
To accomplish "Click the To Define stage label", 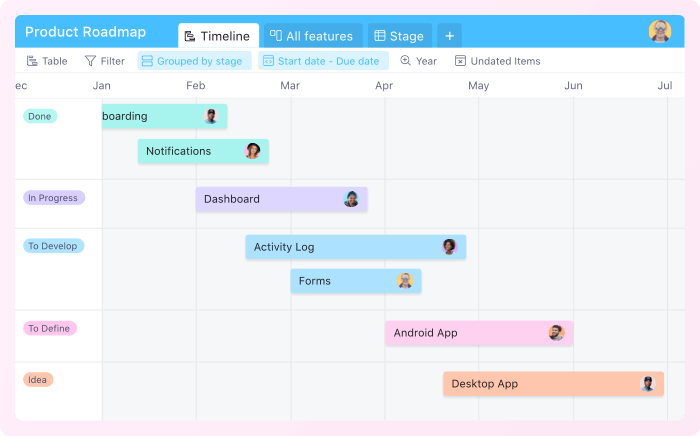I will (x=50, y=328).
